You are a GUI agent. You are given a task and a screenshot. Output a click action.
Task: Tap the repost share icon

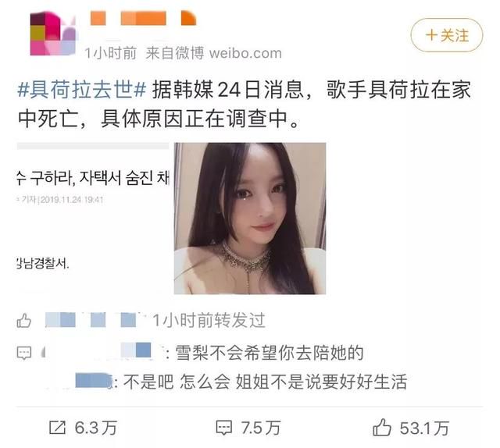tap(58, 427)
